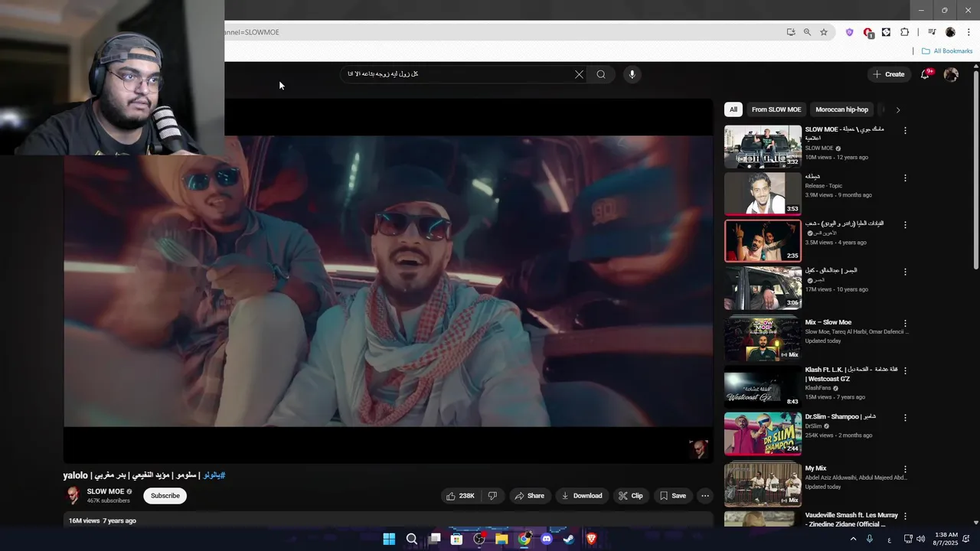Open the purple shield extension
Screen dimensions: 980x551
pos(849,32)
